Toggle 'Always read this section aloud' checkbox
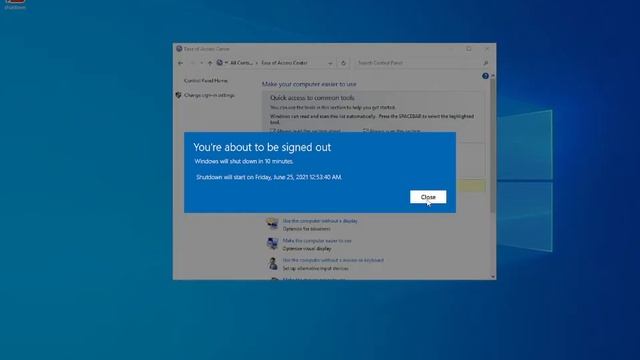The image size is (640, 360). tap(273, 131)
